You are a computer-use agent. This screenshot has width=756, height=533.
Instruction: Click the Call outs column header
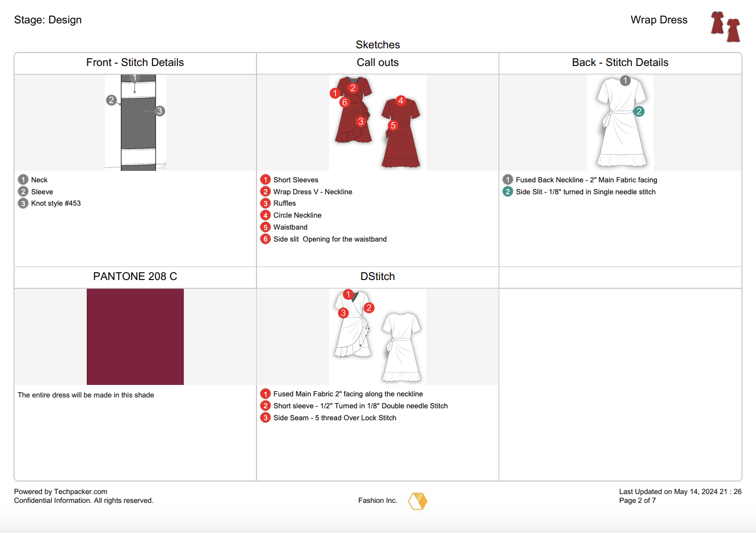[x=377, y=62]
